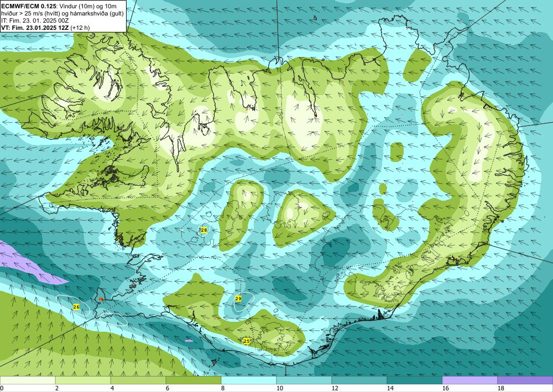Select the palest 0–2 m/s legend swatch
This screenshot has height=392, width=553.
[28, 380]
